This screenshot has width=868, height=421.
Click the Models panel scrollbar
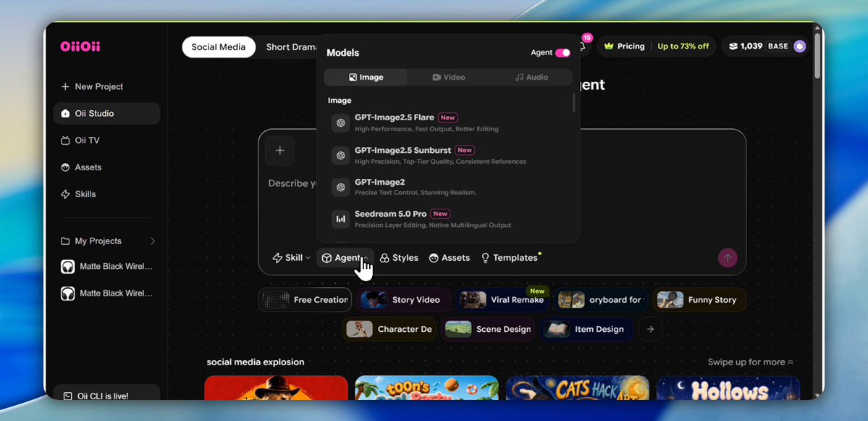point(573,103)
